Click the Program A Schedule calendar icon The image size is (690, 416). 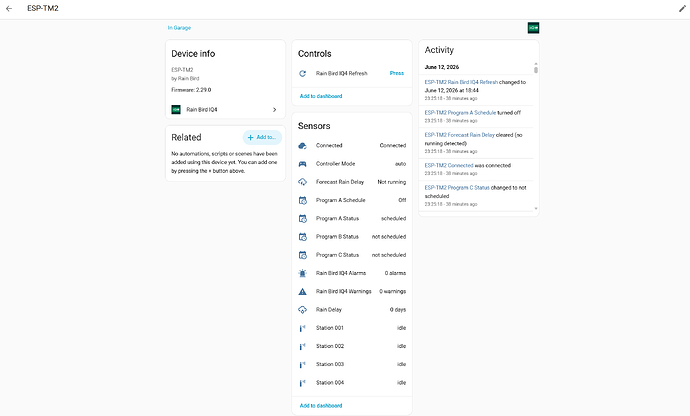302,200
